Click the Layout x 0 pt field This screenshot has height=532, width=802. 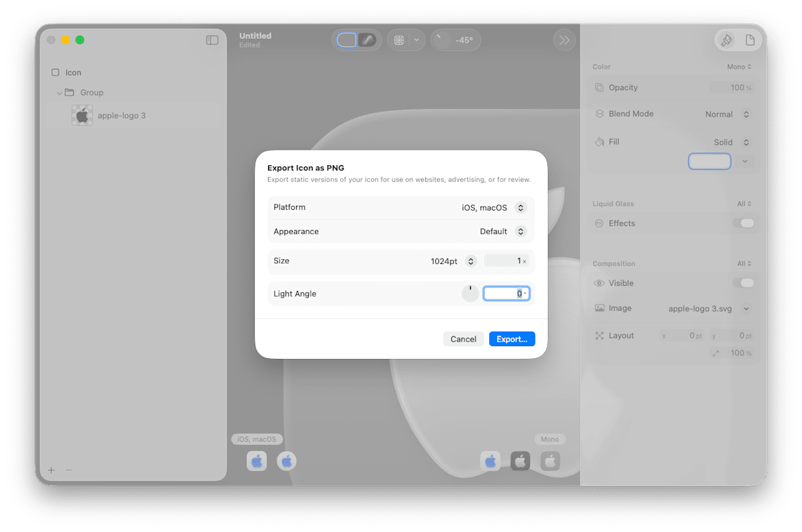tap(682, 336)
